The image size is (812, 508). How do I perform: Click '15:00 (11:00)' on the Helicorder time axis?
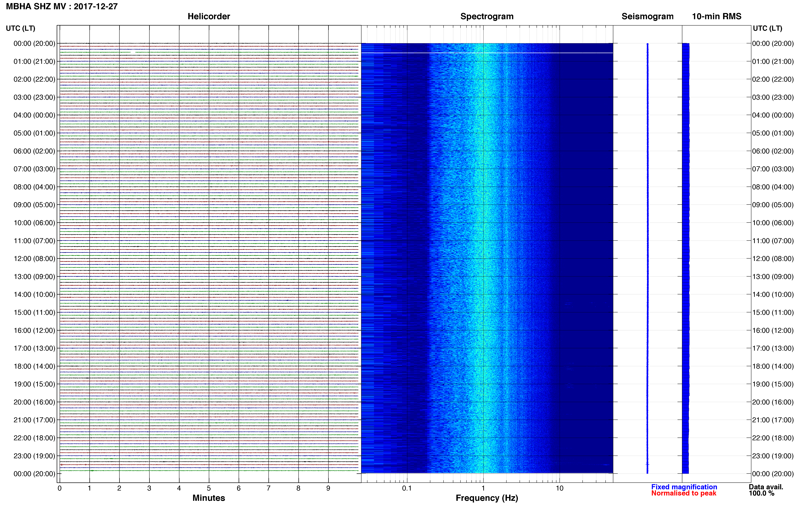point(34,312)
